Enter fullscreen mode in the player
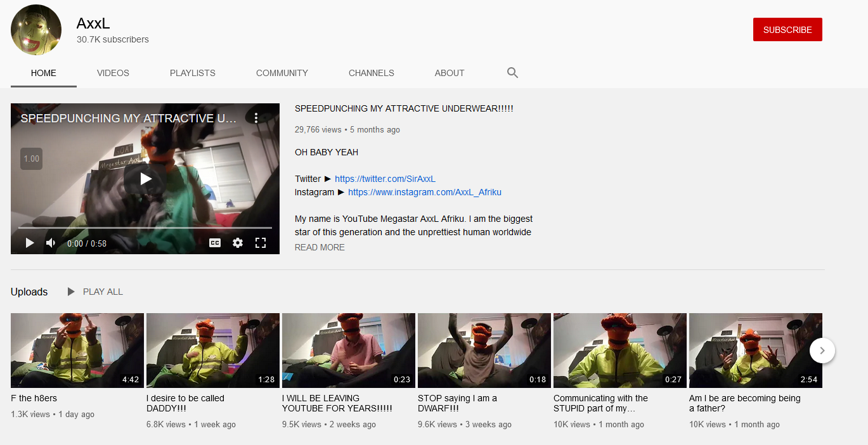Screen dimensions: 868x445 pyautogui.click(x=261, y=243)
